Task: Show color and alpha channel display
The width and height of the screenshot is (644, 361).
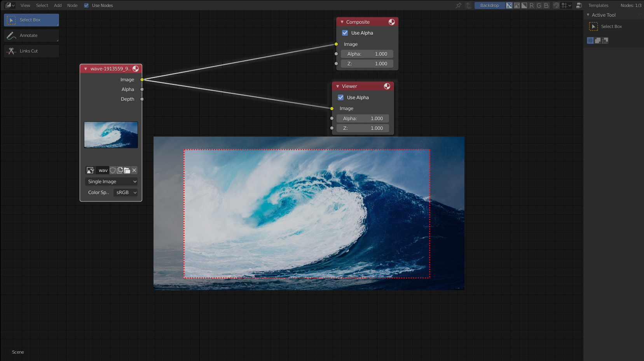Action: point(509,5)
